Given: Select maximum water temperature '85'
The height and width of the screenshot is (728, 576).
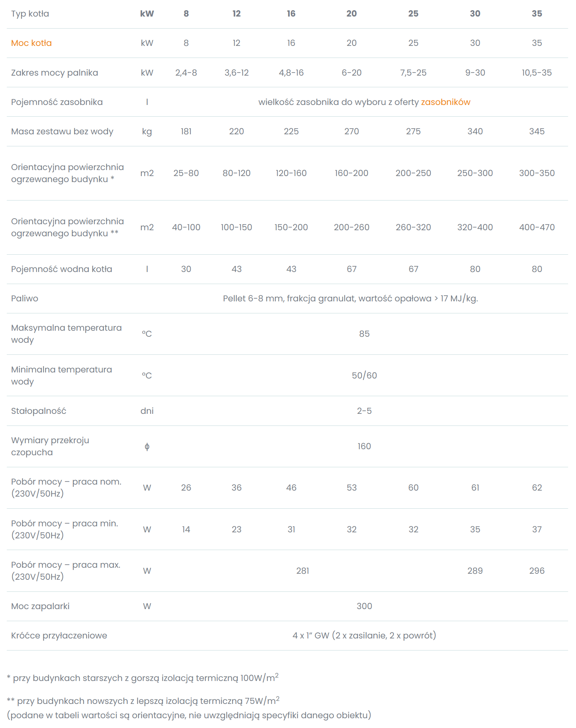Looking at the screenshot, I should pos(364,334).
